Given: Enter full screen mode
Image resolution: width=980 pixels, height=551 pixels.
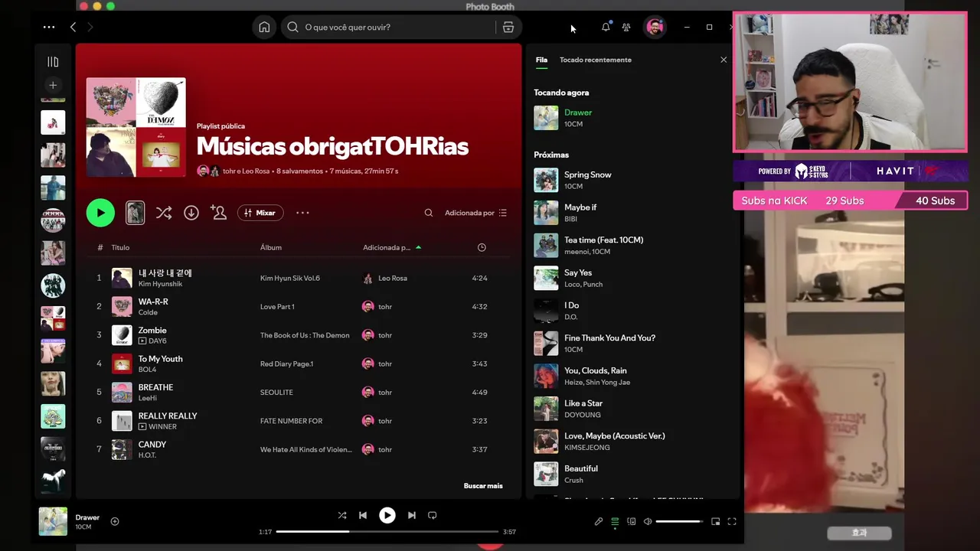Looking at the screenshot, I should (732, 521).
